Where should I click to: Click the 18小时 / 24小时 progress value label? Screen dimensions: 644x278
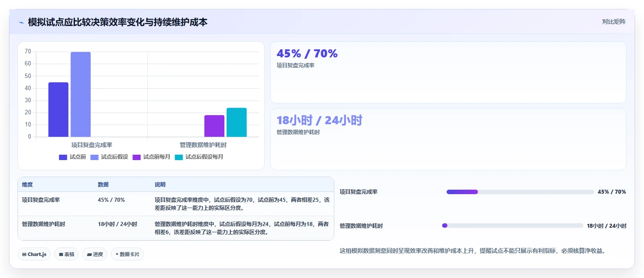pos(607,226)
